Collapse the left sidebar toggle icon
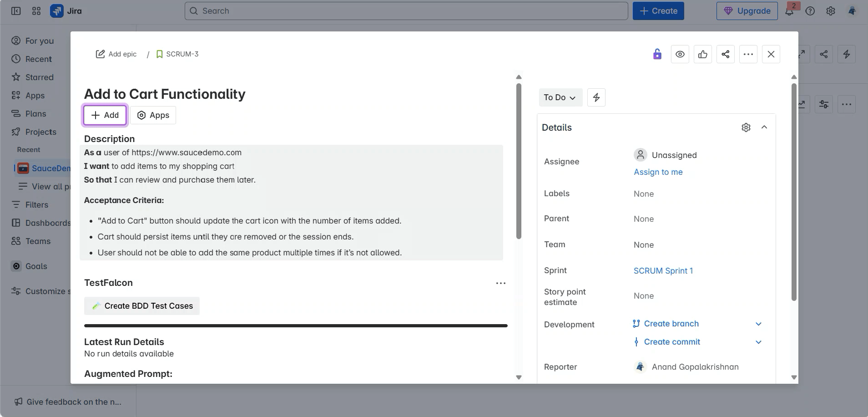This screenshot has height=417, width=868. point(16,11)
